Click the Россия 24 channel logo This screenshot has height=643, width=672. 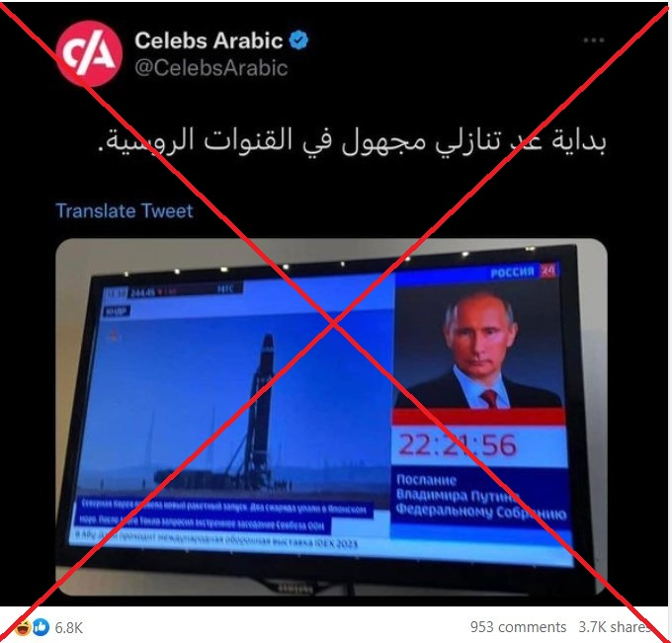[x=523, y=272]
